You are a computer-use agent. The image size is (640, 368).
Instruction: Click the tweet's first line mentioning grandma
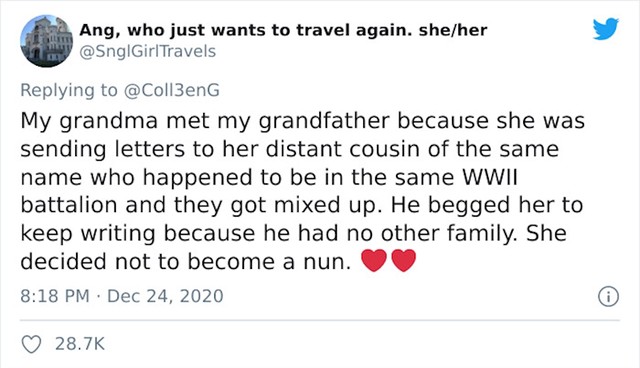tap(302, 122)
